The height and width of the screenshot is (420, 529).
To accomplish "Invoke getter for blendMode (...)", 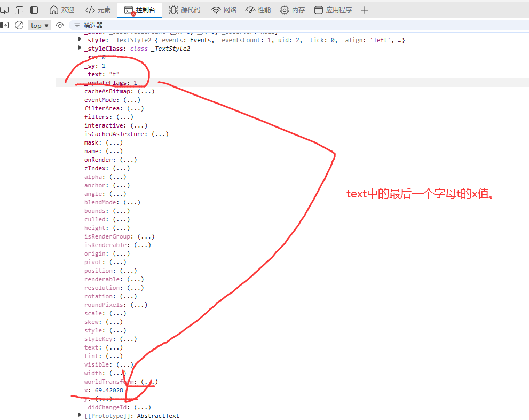I will (131, 202).
